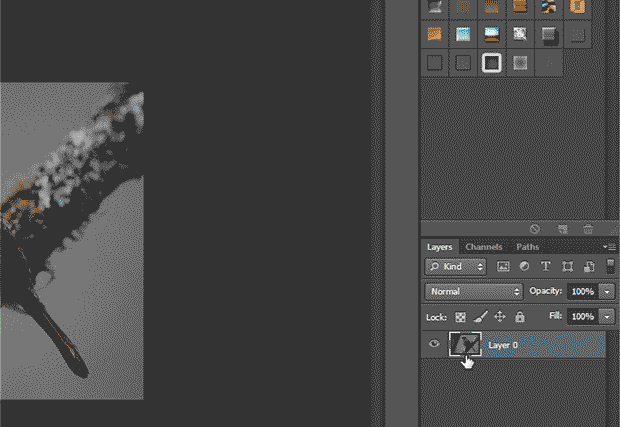Select the Layer 0 name text
Viewport: 620px width, 427px height.
tap(503, 345)
